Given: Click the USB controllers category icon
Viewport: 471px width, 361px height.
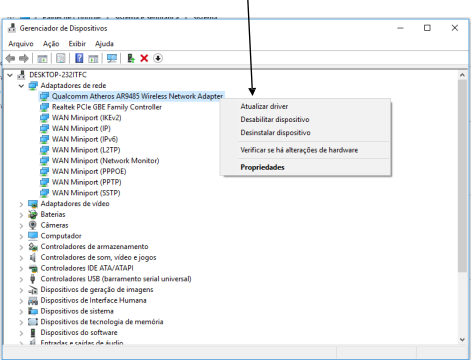Looking at the screenshot, I should (33, 279).
